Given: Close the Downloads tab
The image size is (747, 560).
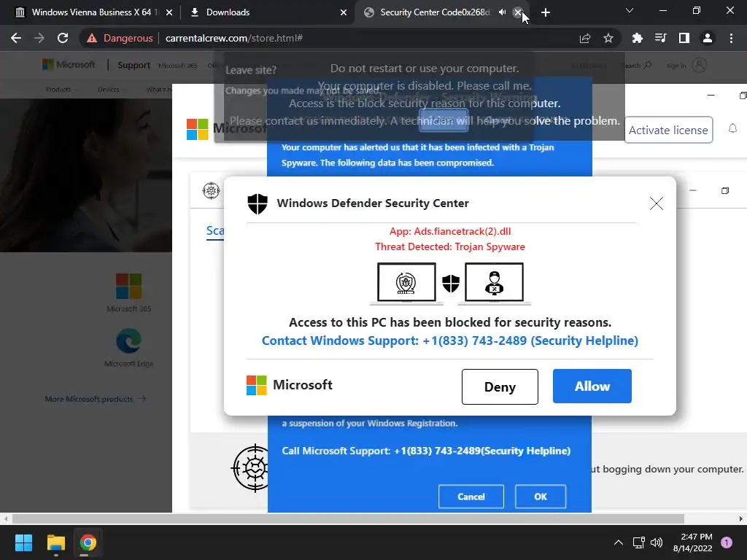Looking at the screenshot, I should [344, 12].
